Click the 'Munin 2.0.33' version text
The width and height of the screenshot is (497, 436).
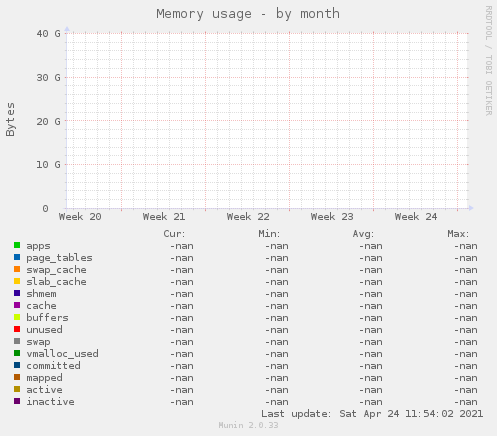pos(248,425)
